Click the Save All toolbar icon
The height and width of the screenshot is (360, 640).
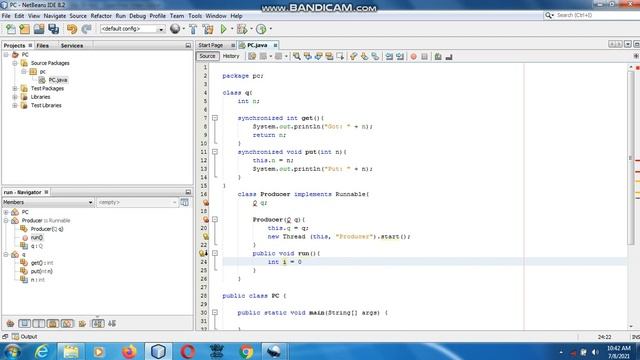pos(53,29)
